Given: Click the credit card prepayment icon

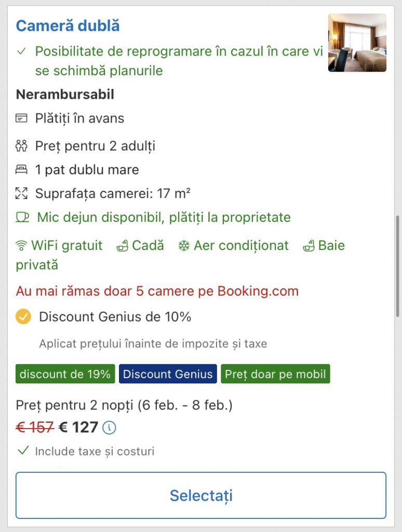Looking at the screenshot, I should pos(21,118).
